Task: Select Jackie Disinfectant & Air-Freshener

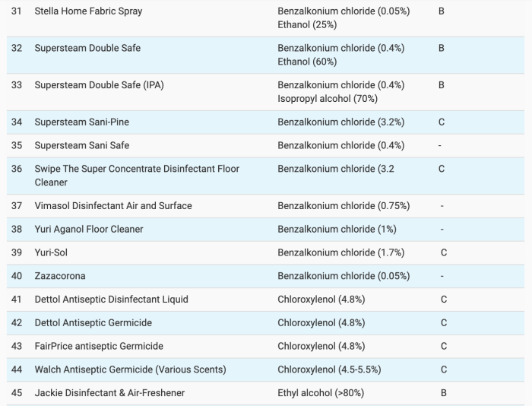Action: (109, 393)
